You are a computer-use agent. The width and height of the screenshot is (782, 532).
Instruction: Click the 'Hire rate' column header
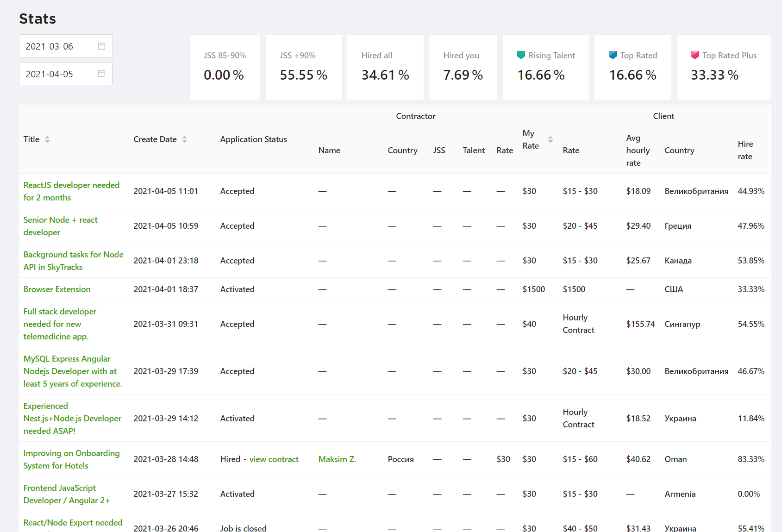(745, 150)
